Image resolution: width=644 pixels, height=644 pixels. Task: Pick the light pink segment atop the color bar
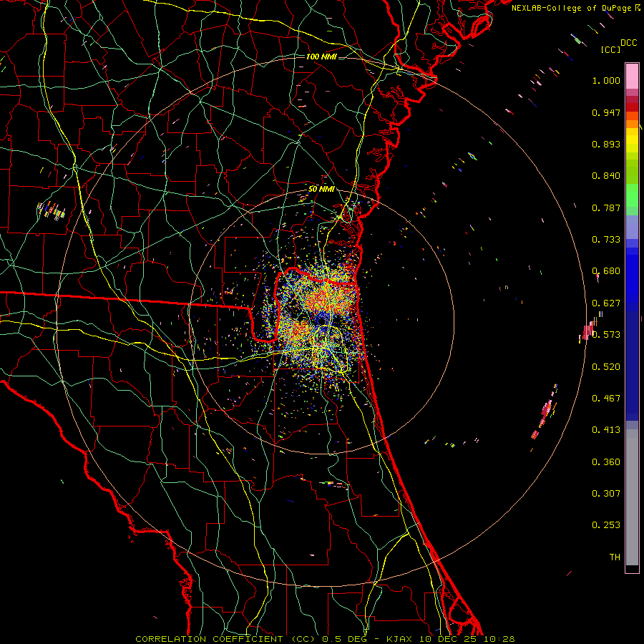(632, 76)
